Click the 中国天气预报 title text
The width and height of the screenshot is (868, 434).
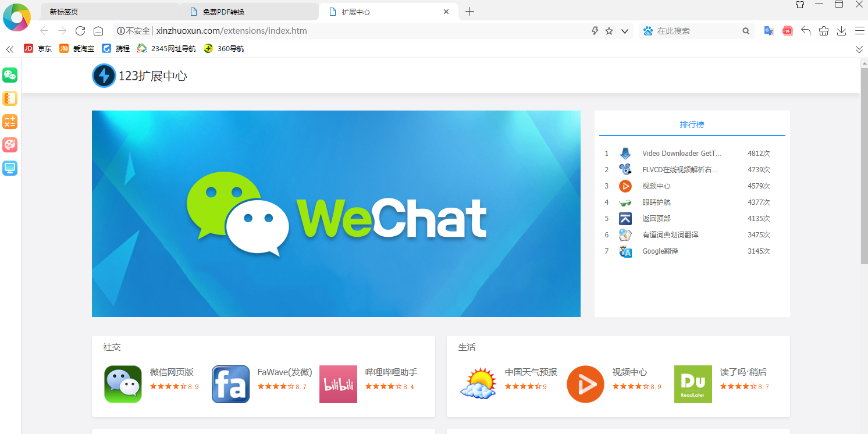click(531, 372)
